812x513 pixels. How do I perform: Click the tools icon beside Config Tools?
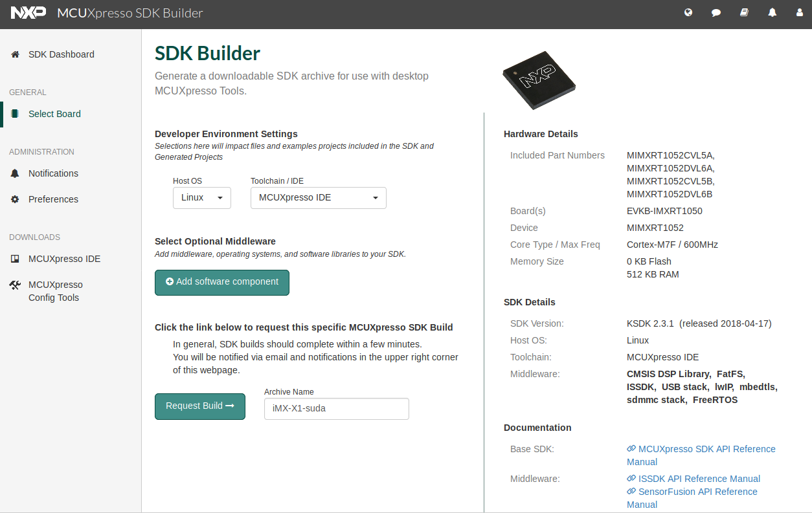[15, 285]
